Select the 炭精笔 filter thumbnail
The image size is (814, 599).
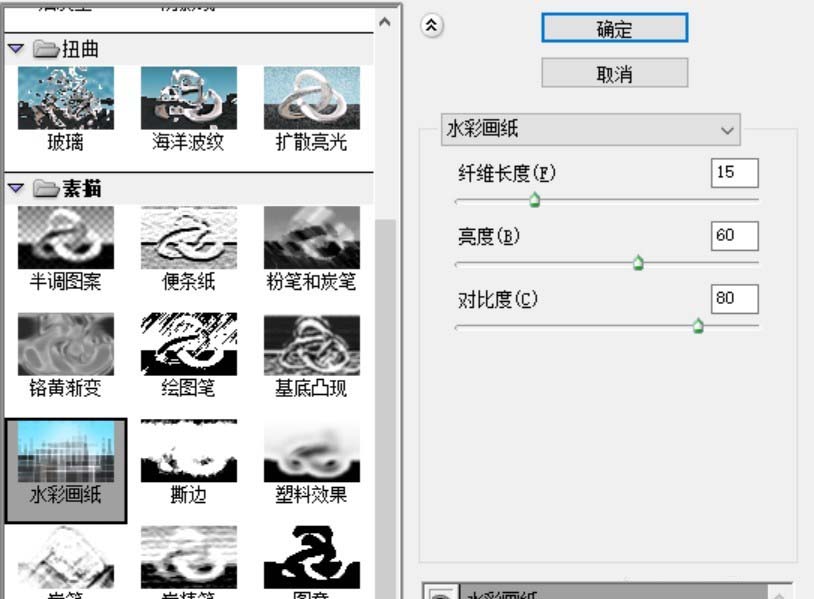point(188,557)
